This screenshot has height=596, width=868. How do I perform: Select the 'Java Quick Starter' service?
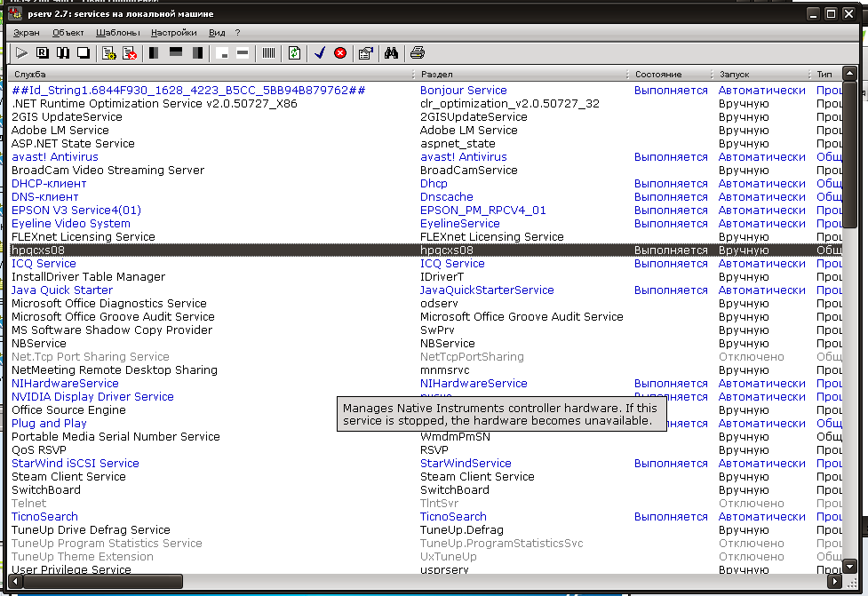(x=62, y=290)
